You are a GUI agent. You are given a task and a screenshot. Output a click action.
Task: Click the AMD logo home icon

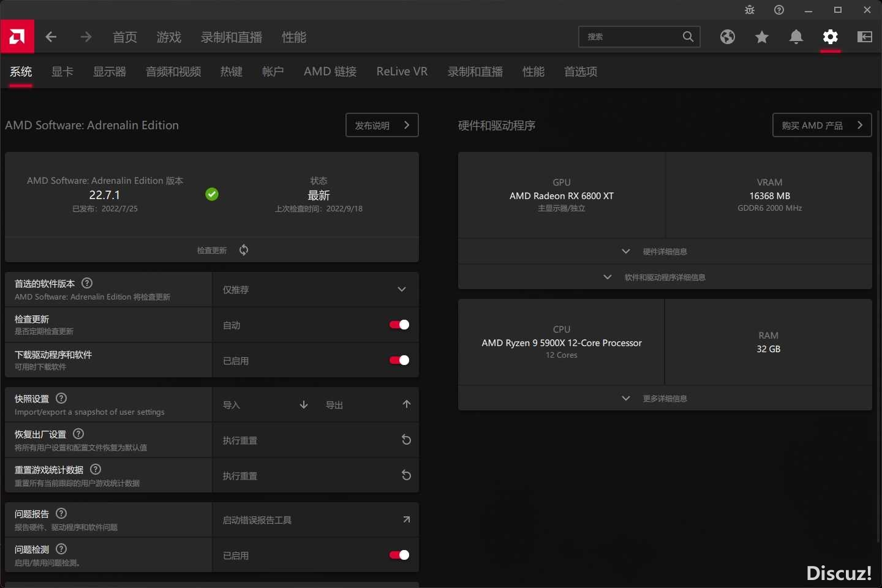pyautogui.click(x=17, y=36)
